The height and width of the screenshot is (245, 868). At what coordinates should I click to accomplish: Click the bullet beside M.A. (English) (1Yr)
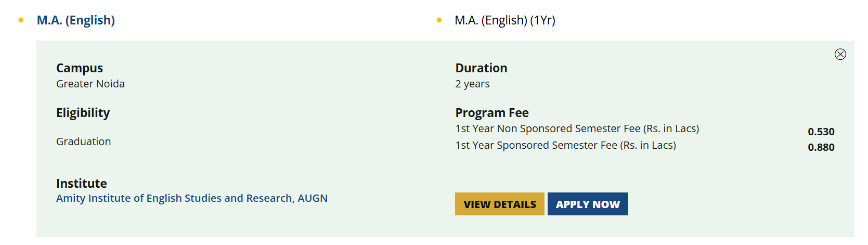[439, 20]
